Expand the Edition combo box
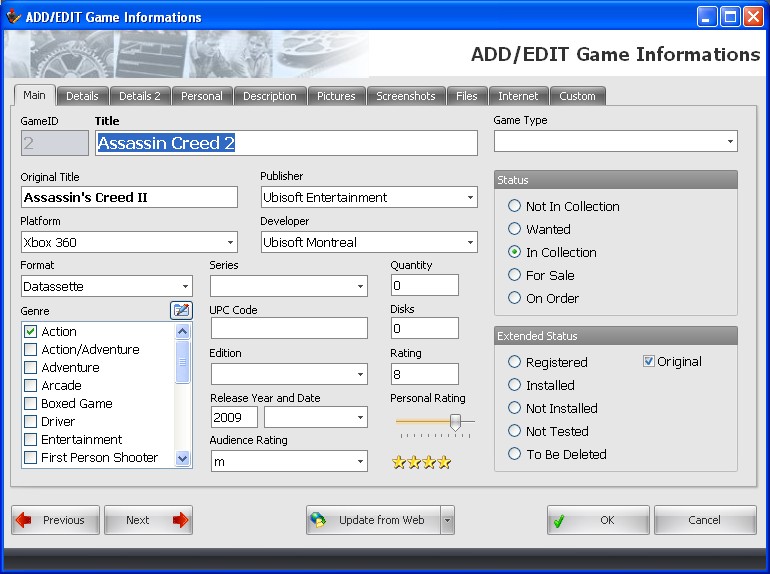The height and width of the screenshot is (574, 770). click(360, 374)
